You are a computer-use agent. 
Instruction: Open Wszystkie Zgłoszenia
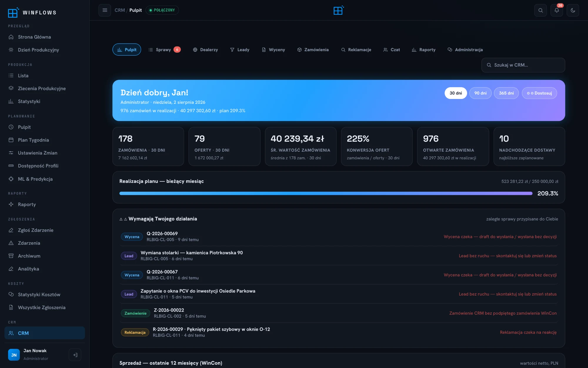click(x=45, y=307)
